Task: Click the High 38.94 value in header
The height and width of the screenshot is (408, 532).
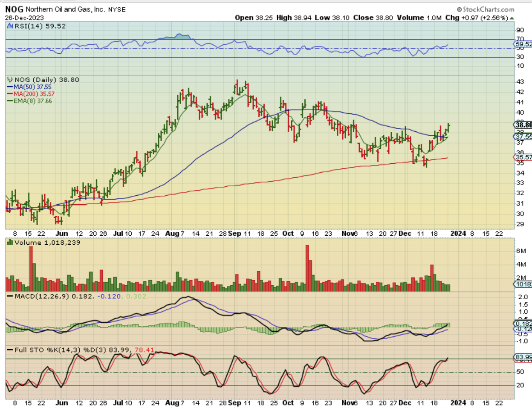Action: pos(294,17)
